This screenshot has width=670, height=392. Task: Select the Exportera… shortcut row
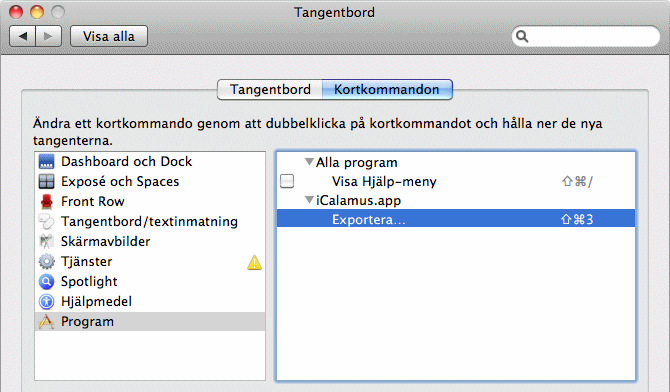click(x=456, y=218)
